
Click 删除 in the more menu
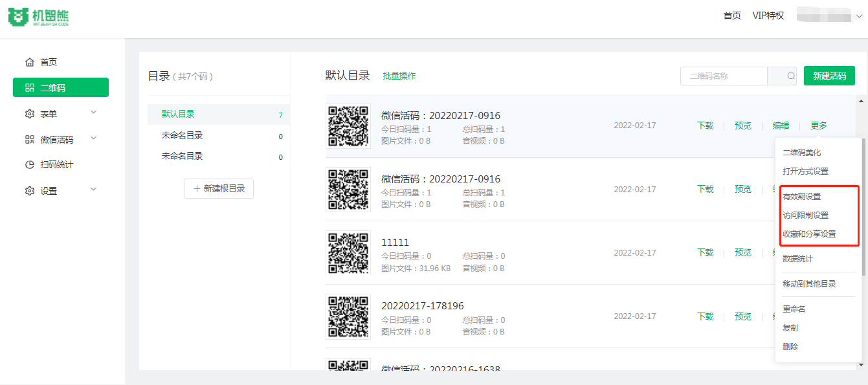(x=790, y=346)
